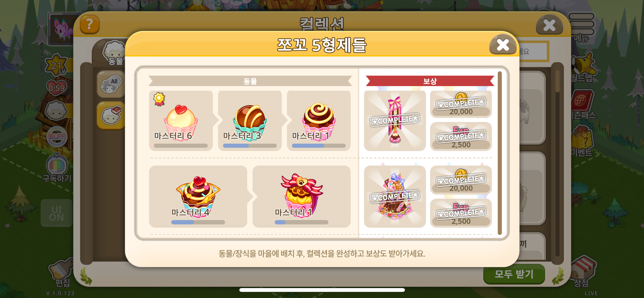The image size is (644, 298).
Task: Select the swirl-topped cupcake in the top row
Action: pyautogui.click(x=319, y=120)
